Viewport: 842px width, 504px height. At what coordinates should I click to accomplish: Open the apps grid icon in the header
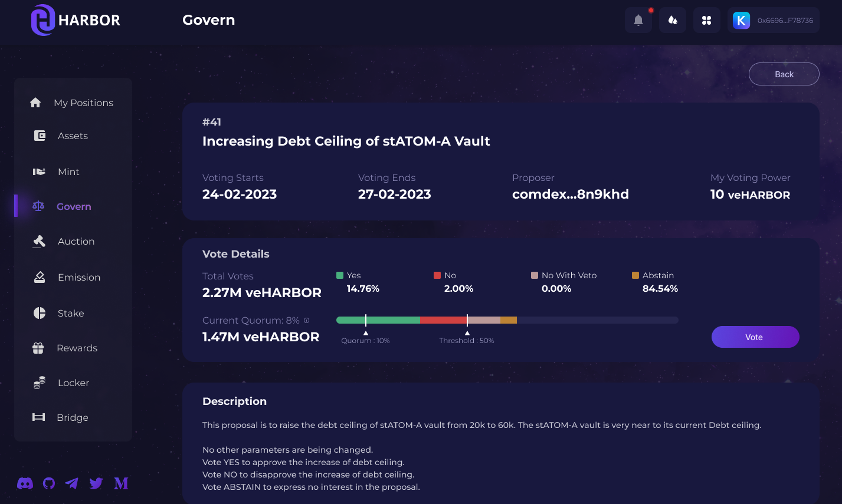tap(706, 19)
